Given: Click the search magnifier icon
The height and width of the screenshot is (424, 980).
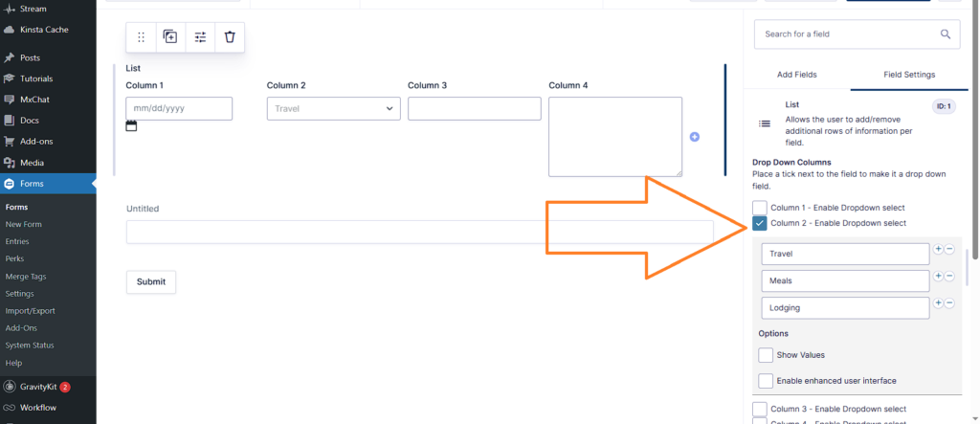Looking at the screenshot, I should [x=946, y=33].
